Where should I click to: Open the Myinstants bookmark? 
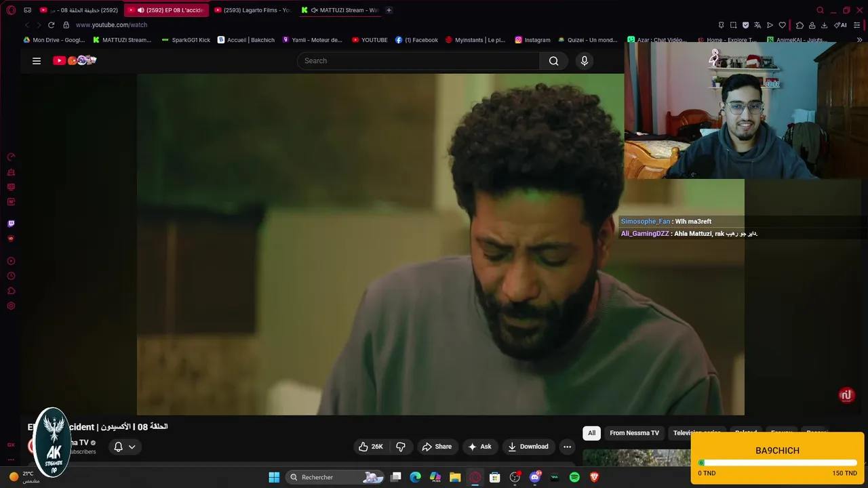(475, 40)
